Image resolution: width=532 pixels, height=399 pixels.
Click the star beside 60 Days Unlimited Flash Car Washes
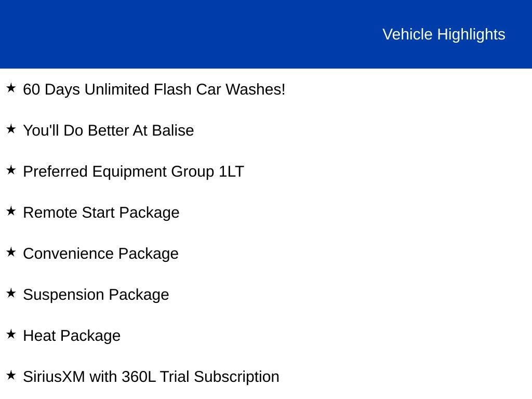[11, 88]
